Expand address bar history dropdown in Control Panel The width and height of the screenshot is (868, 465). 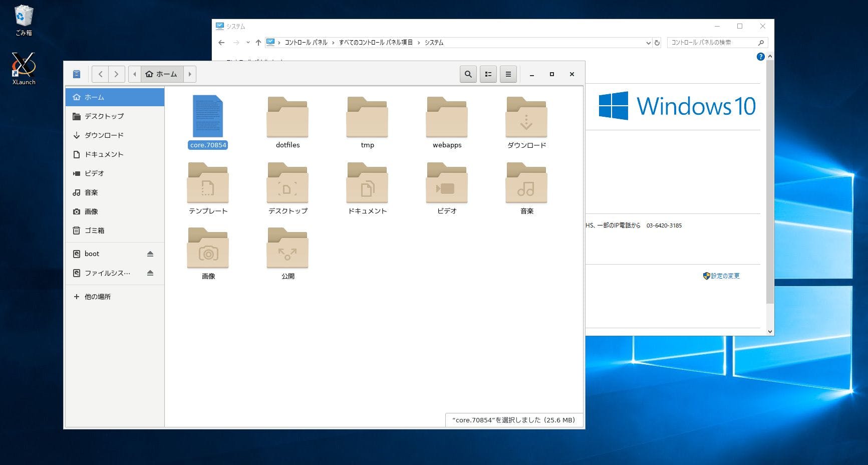coord(648,43)
